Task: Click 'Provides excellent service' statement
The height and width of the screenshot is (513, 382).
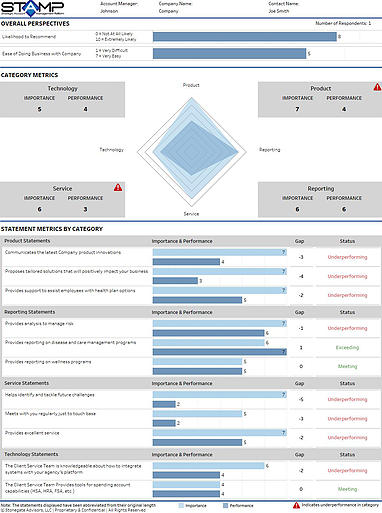Action: click(x=32, y=433)
